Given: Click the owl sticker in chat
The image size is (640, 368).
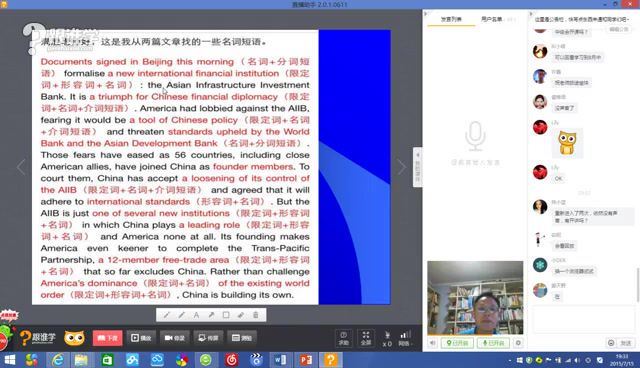Looking at the screenshot, I should [x=567, y=143].
